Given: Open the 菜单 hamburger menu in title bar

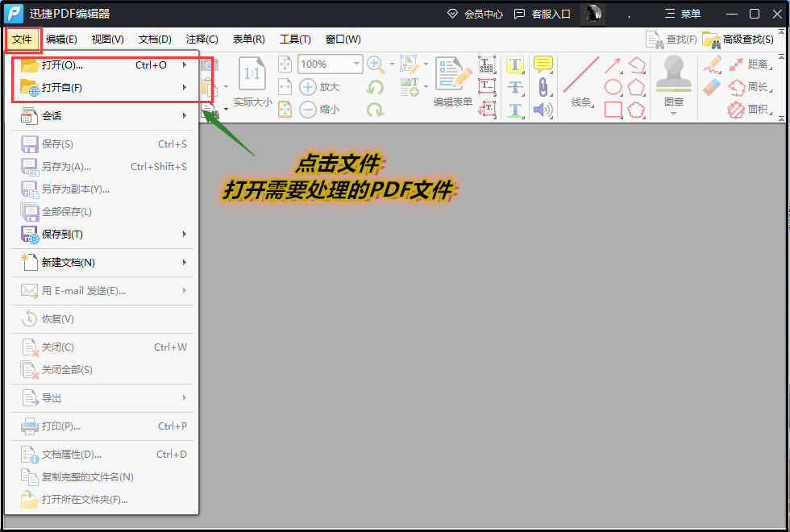Looking at the screenshot, I should pos(683,15).
